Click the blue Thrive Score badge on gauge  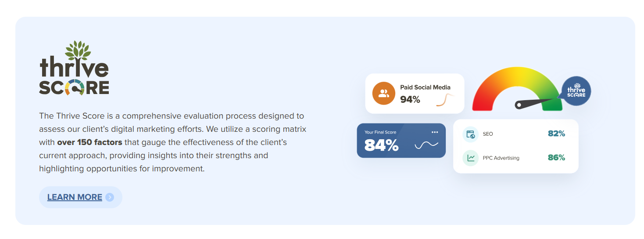pos(576,91)
